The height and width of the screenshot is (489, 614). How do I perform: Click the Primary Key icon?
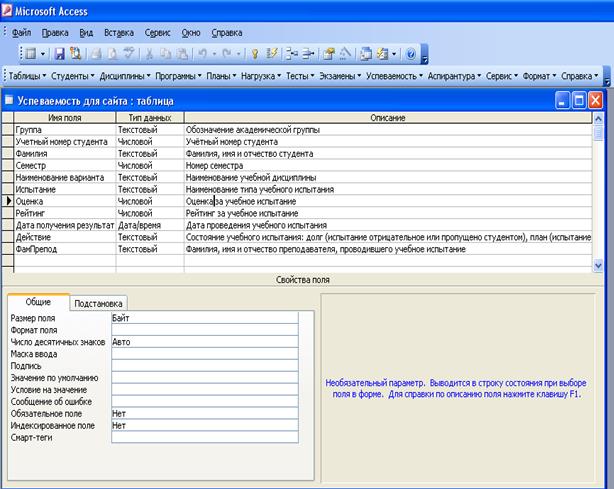pyautogui.click(x=255, y=54)
